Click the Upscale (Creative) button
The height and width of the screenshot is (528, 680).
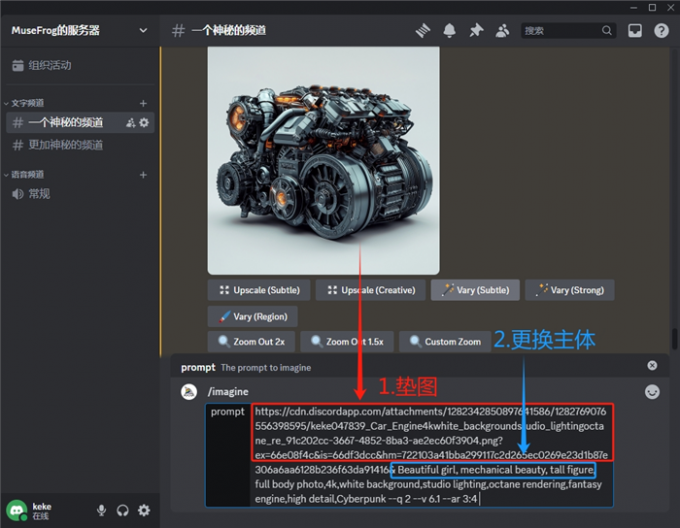(371, 290)
